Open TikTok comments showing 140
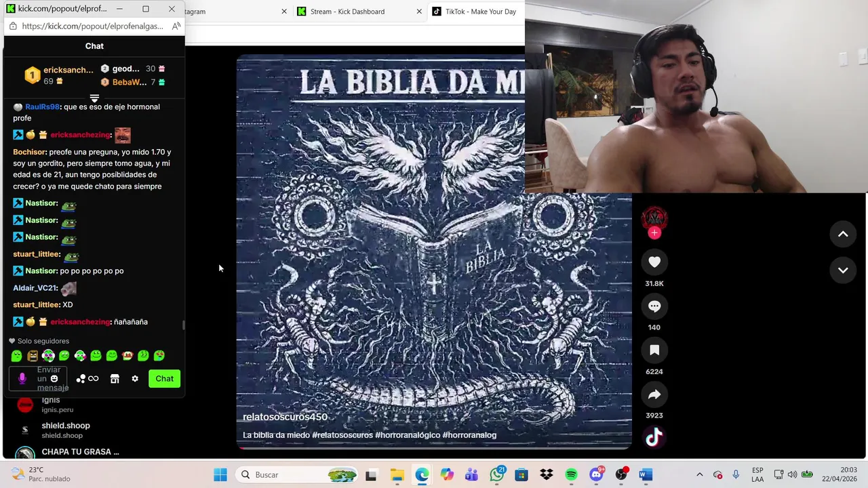The height and width of the screenshot is (488, 868). point(654,306)
